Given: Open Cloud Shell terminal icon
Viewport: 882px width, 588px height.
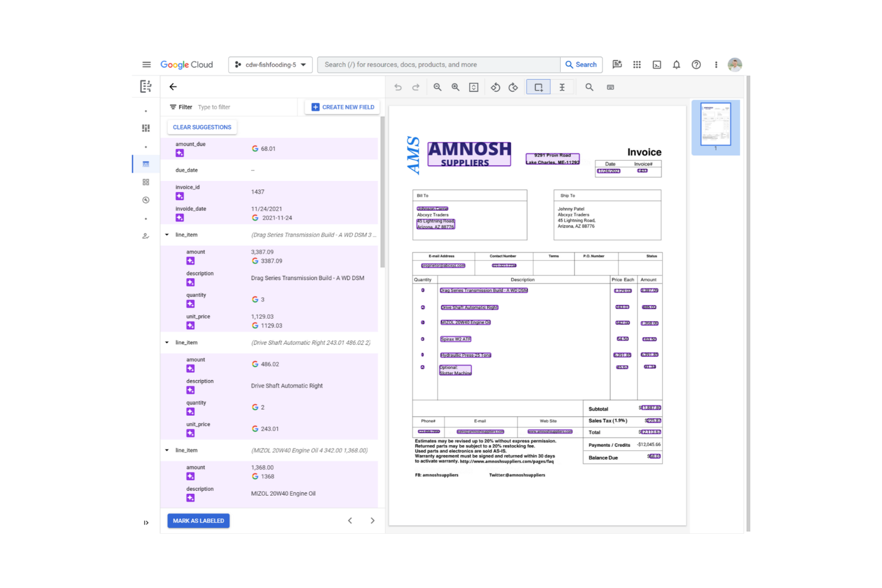Looking at the screenshot, I should pyautogui.click(x=657, y=64).
